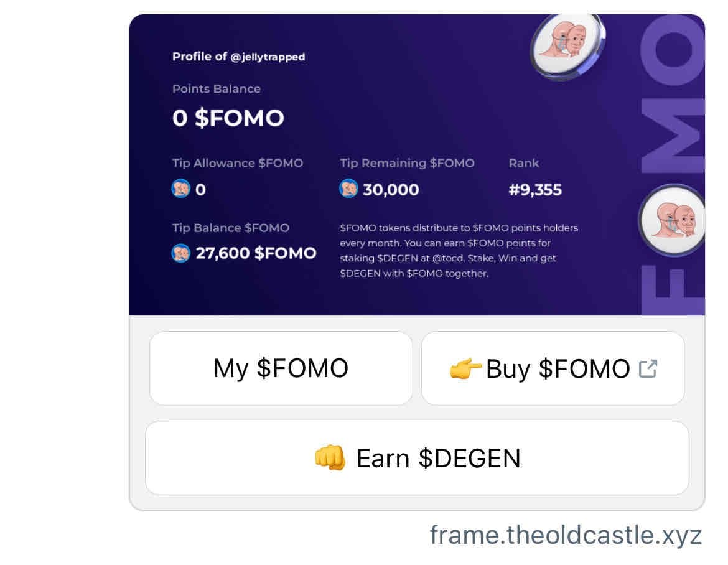Viewport: 728px width, 565px height.
Task: Click the coin icon beside 27,600 $FOMO
Action: (180, 253)
